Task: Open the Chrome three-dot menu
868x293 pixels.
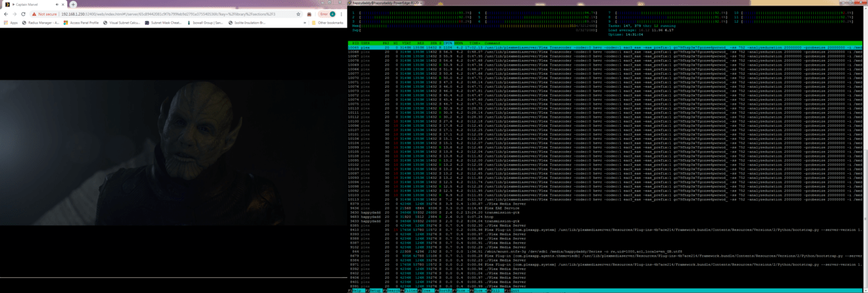Action: [x=341, y=14]
